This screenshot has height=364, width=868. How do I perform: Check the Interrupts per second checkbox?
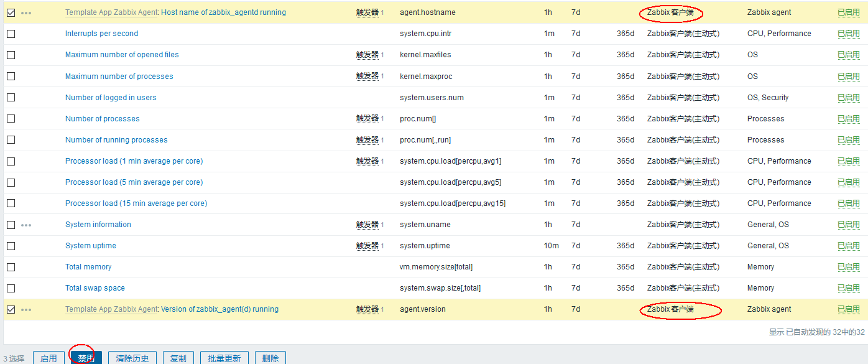(11, 34)
